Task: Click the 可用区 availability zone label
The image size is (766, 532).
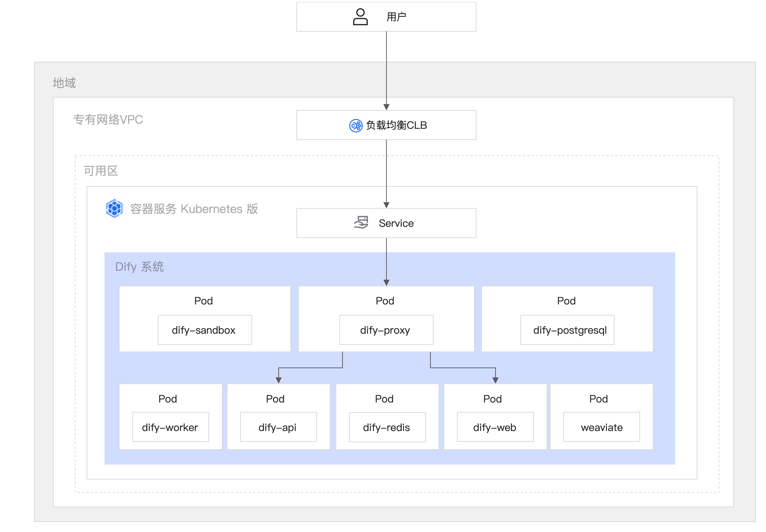Action: coord(101,171)
